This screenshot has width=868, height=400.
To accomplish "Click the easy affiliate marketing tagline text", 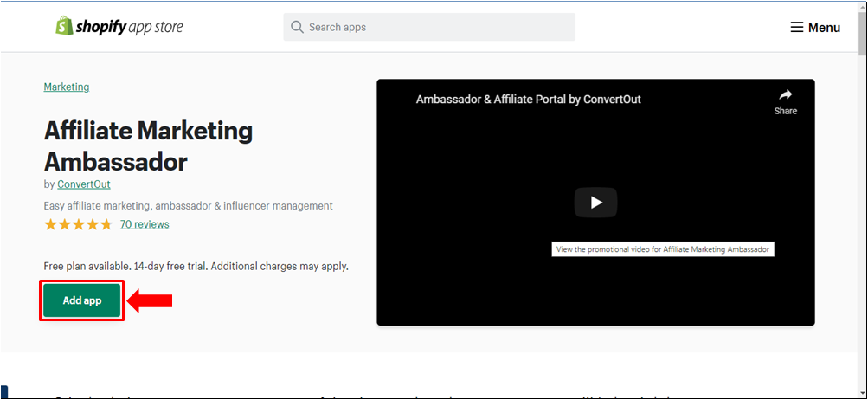I will point(188,206).
